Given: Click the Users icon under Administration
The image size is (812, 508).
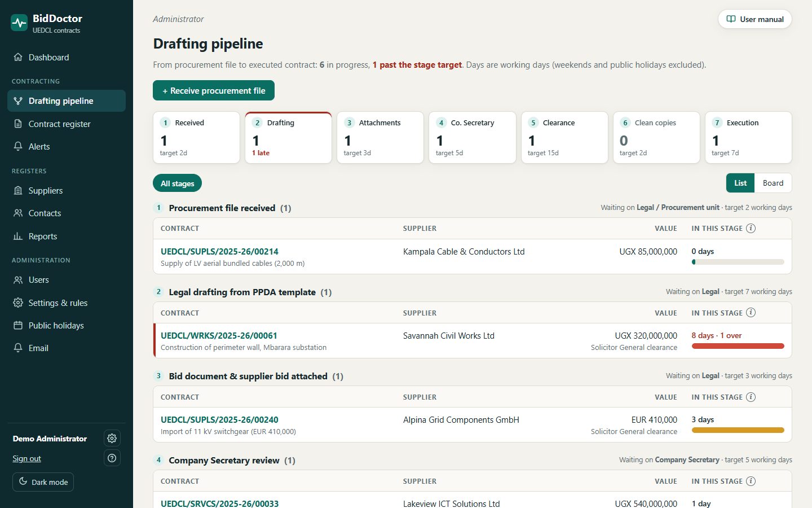Looking at the screenshot, I should click(18, 279).
